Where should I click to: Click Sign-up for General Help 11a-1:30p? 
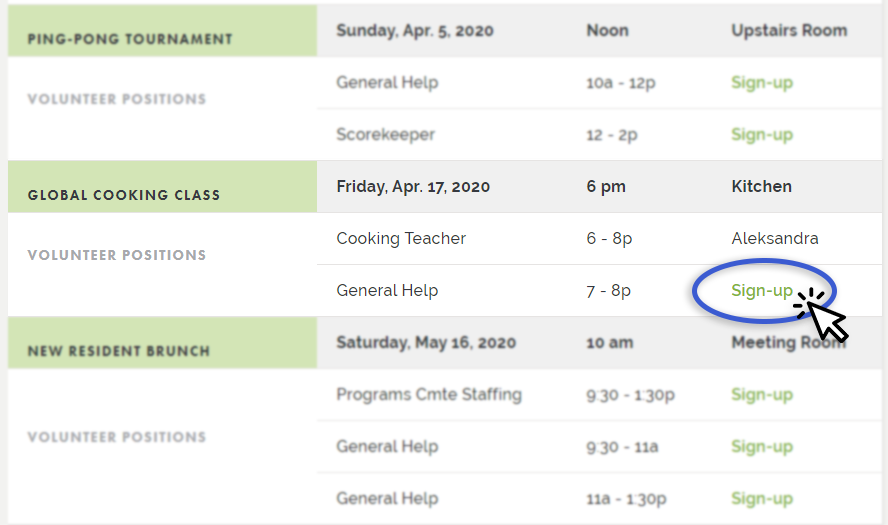pyautogui.click(x=762, y=499)
